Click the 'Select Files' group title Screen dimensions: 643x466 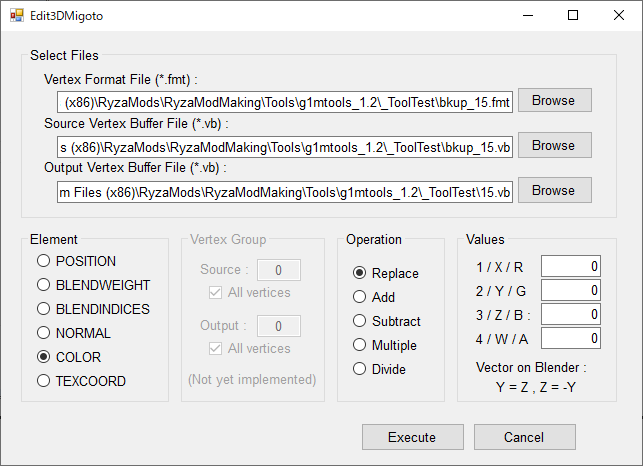pyautogui.click(x=64, y=55)
